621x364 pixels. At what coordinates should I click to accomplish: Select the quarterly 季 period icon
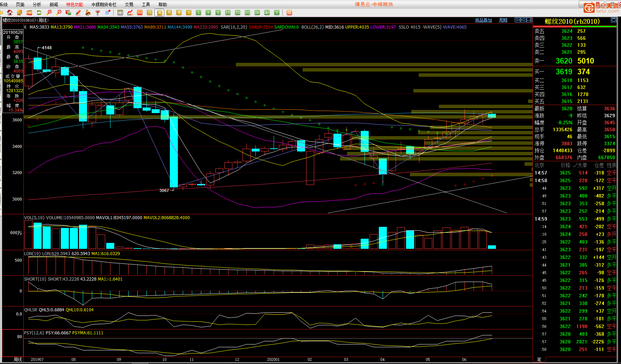pyautogui.click(x=179, y=13)
